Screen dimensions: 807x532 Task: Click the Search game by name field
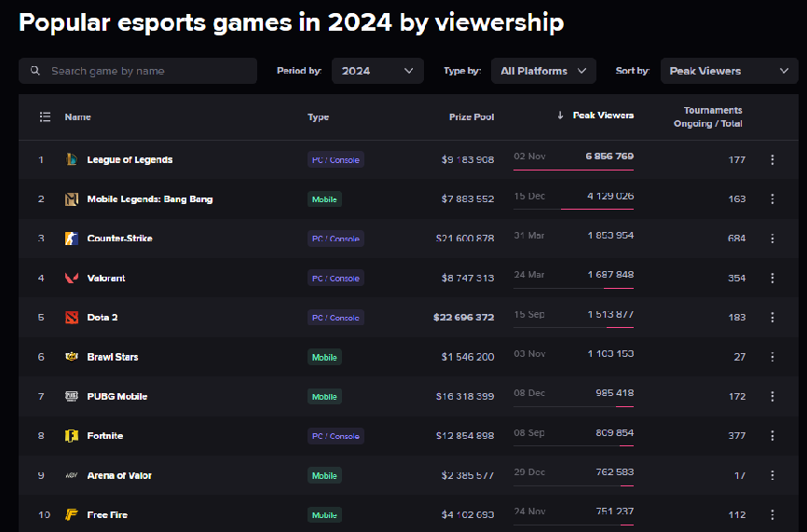tap(138, 71)
